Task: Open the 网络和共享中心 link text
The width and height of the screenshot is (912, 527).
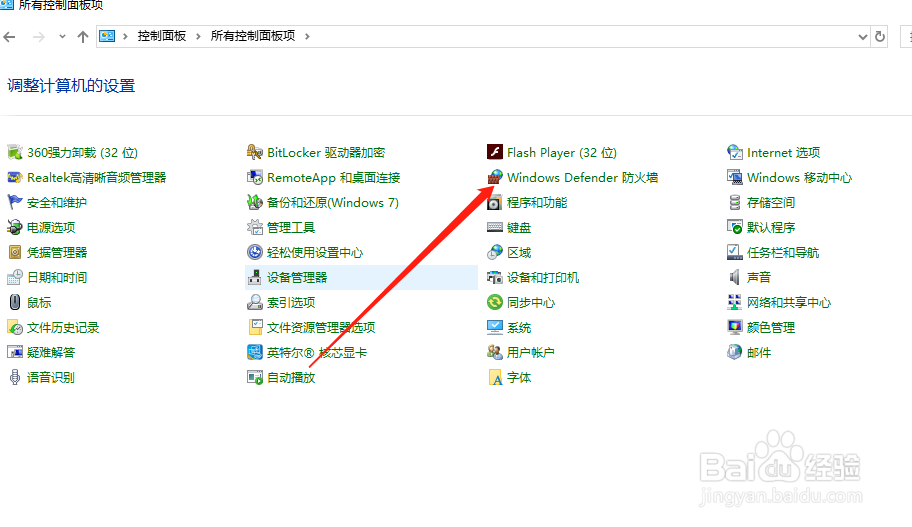Action: click(789, 302)
